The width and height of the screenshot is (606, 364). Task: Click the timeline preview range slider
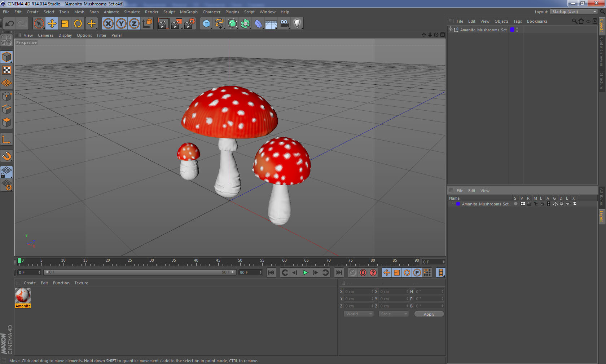[x=140, y=272]
